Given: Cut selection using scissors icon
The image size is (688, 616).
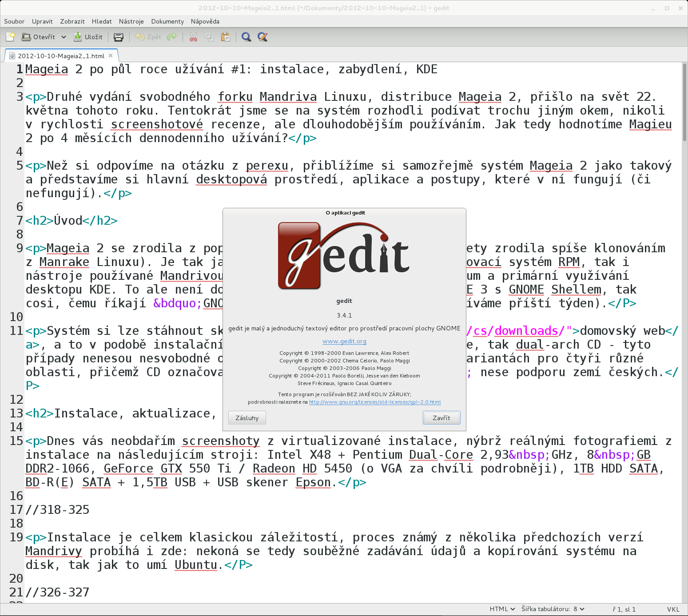Looking at the screenshot, I should [193, 37].
